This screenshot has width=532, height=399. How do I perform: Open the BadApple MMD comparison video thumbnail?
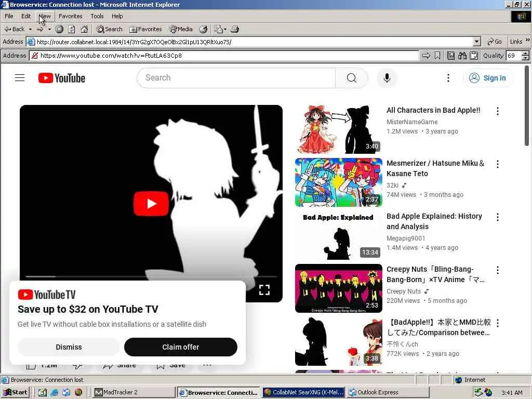(338, 341)
